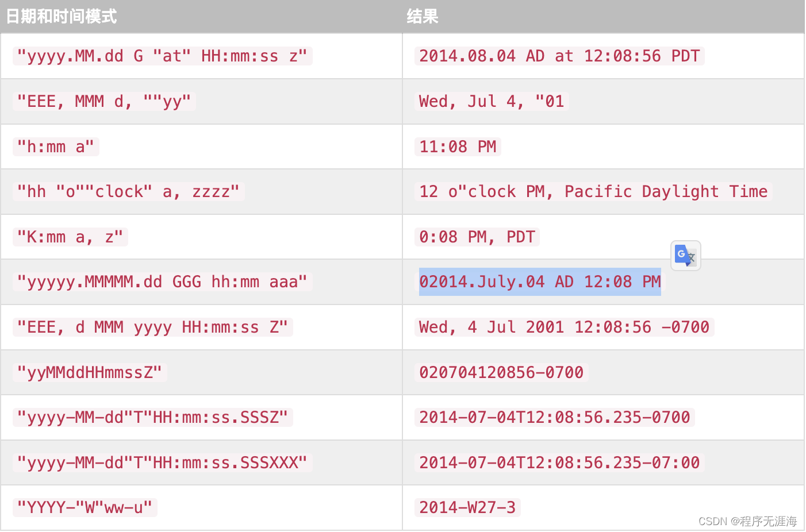This screenshot has width=806, height=532.
Task: Click pattern "yyyy-MM-dd"T"HH:mm:ss.SSSXXX"
Action: [x=163, y=462]
